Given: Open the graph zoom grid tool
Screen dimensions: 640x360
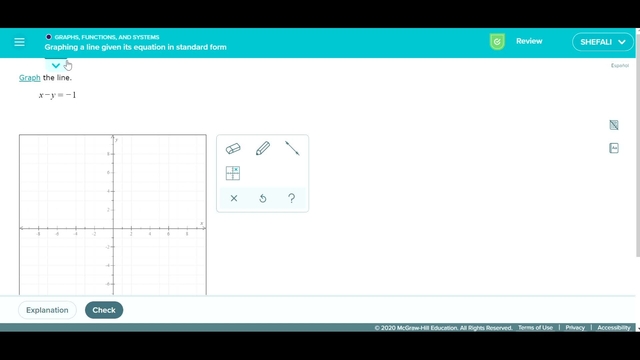Looking at the screenshot, I should (x=233, y=173).
